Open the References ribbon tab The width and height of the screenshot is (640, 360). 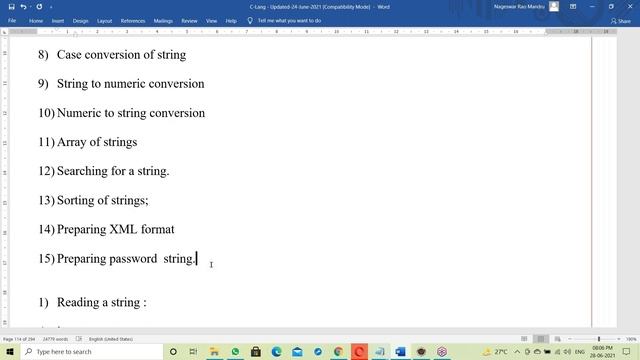click(133, 20)
